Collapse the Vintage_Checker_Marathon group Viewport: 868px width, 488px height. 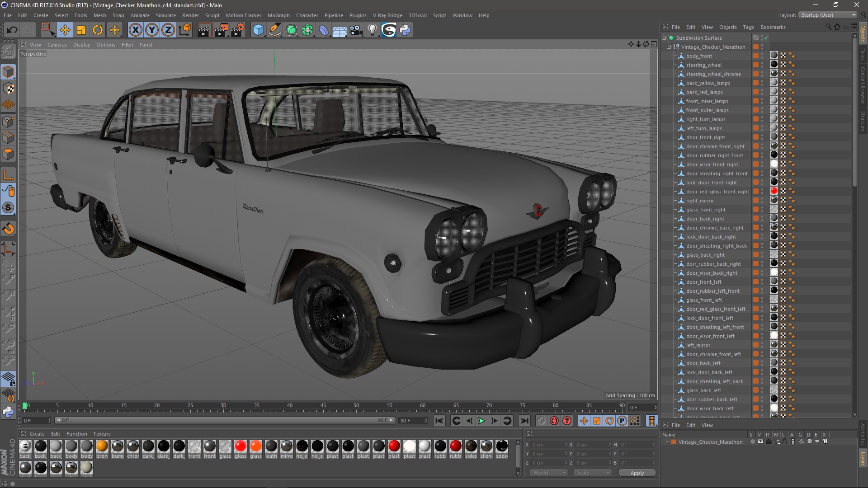pos(669,47)
